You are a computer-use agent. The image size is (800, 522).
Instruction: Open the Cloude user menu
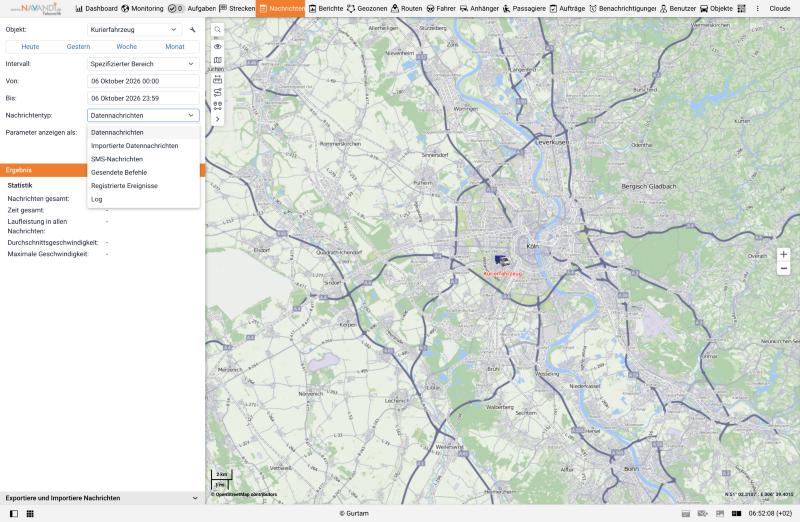click(780, 9)
